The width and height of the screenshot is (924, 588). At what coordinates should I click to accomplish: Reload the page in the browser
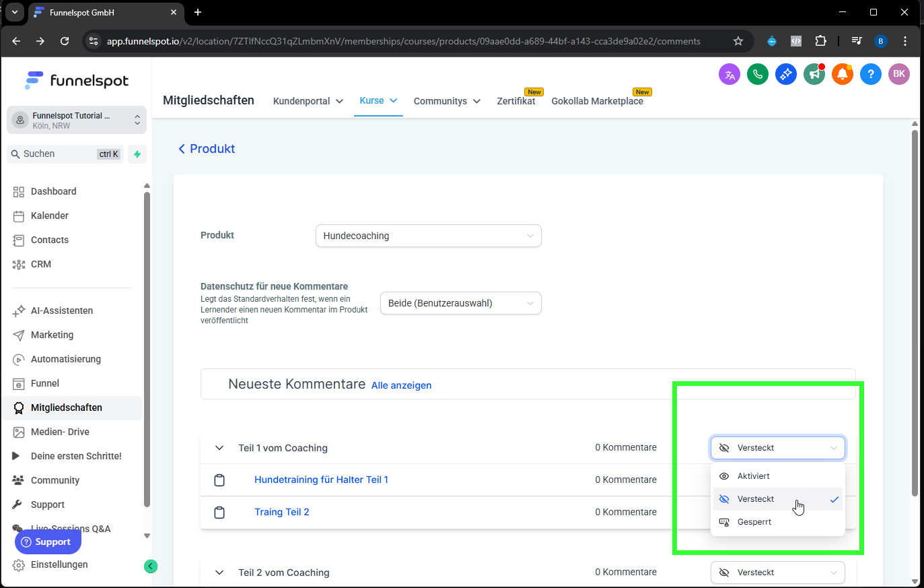pos(65,41)
